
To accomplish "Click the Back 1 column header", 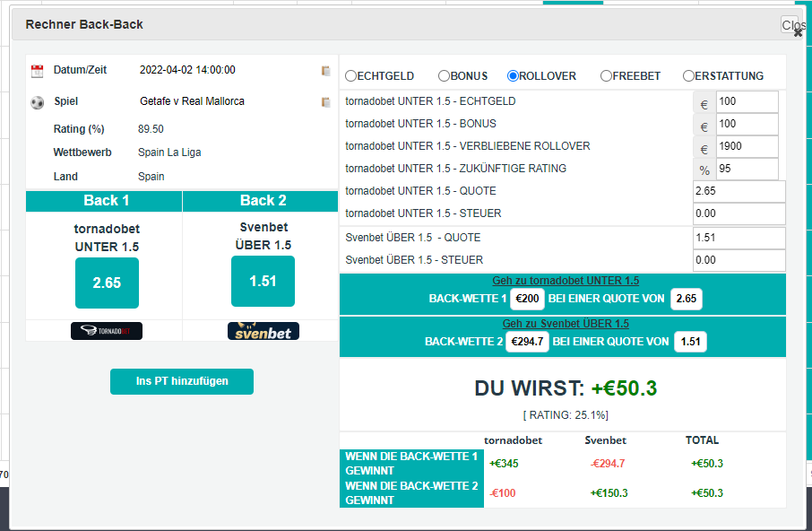I will (104, 201).
